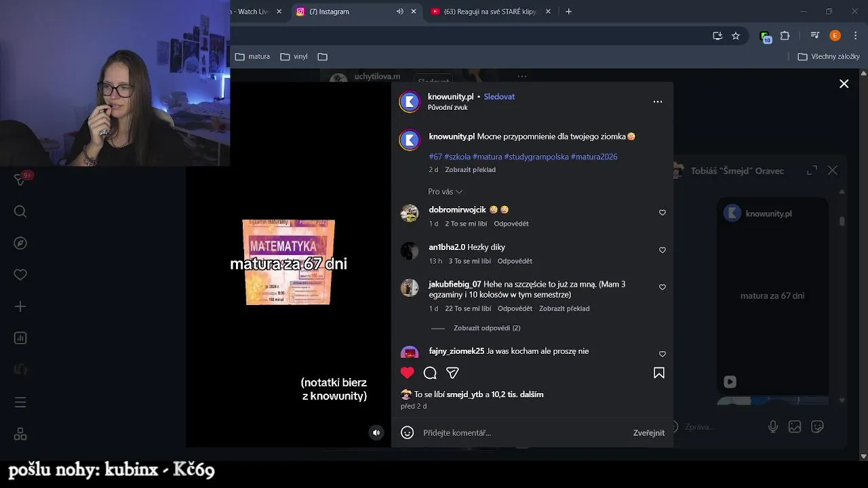868x488 pixels.
Task: Open the Explore compass icon
Action: 20,243
